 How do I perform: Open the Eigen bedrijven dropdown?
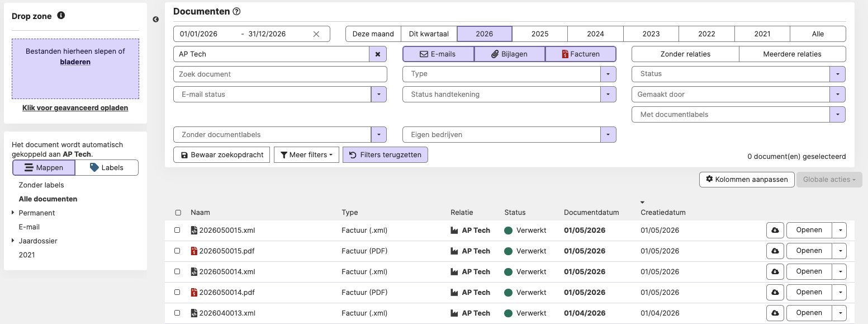click(608, 135)
